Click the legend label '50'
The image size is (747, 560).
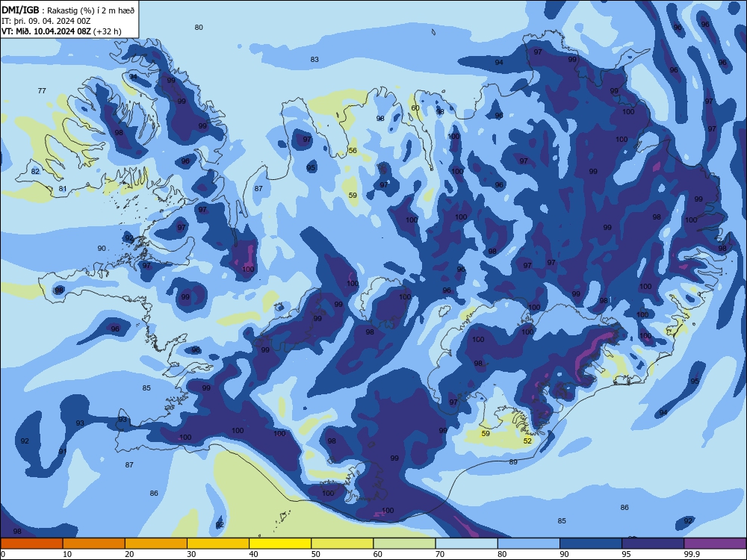315,554
